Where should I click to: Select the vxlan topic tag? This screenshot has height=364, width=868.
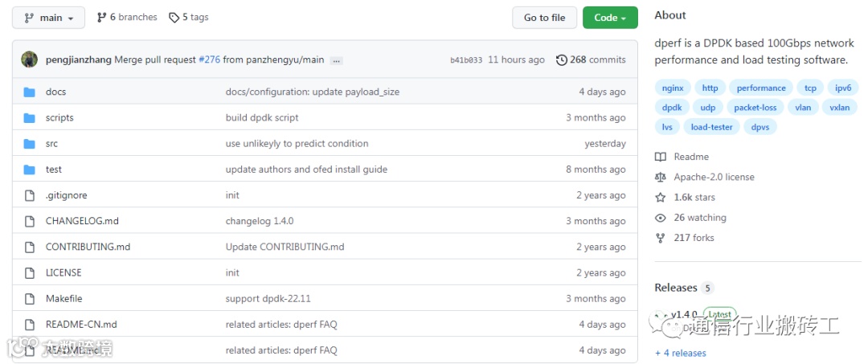click(839, 108)
